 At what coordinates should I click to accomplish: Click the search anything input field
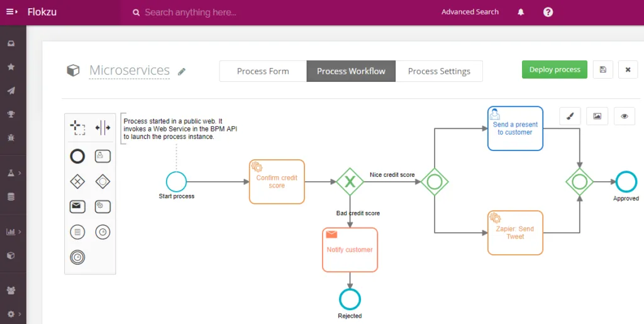(279, 13)
